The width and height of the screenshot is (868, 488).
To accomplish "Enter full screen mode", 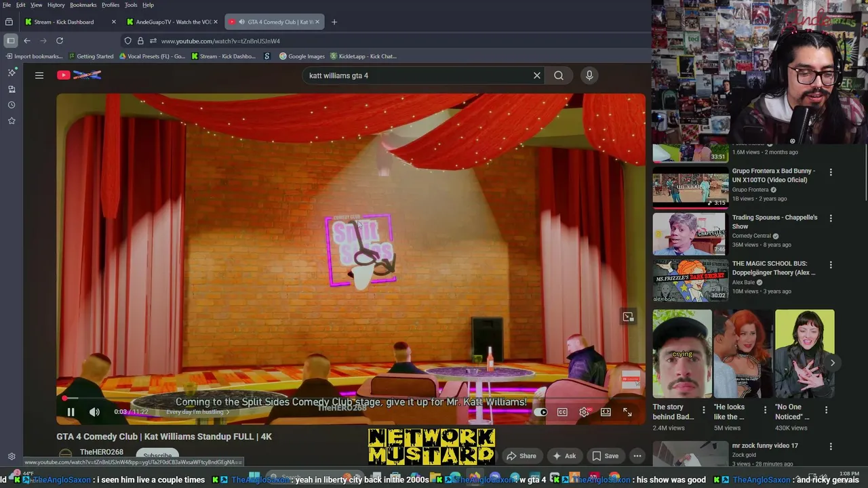I will point(627,412).
